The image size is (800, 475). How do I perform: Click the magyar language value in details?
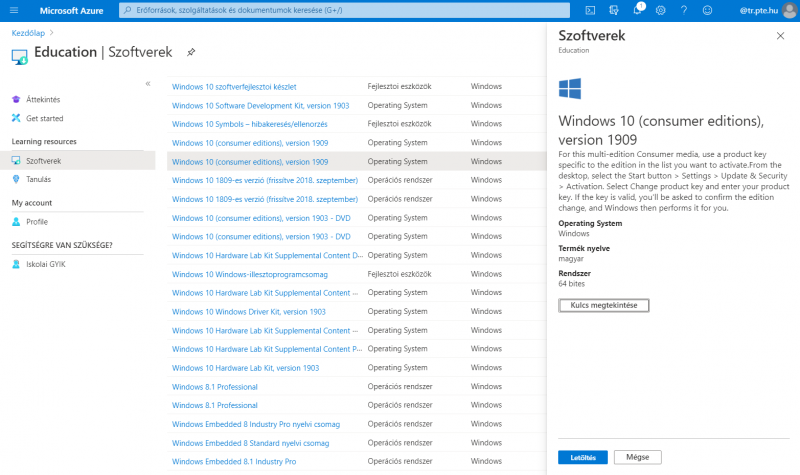point(571,259)
